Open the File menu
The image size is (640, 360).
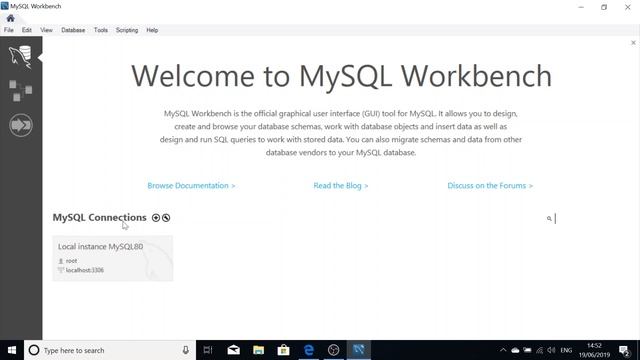9,30
